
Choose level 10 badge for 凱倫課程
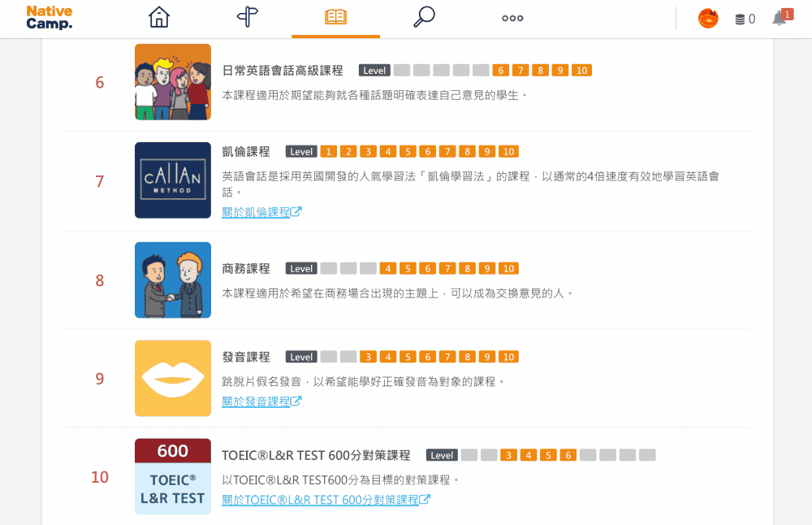pyautogui.click(x=508, y=151)
